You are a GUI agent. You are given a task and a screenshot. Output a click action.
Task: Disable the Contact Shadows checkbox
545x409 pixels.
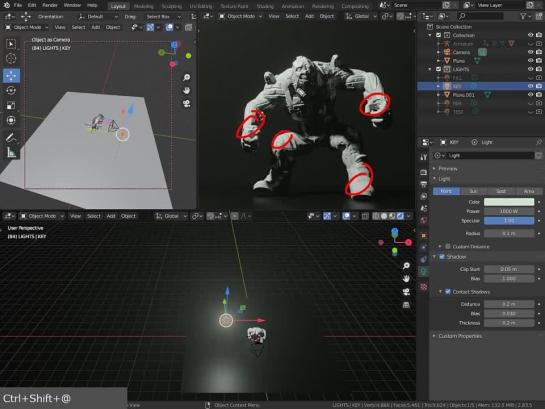(x=448, y=292)
